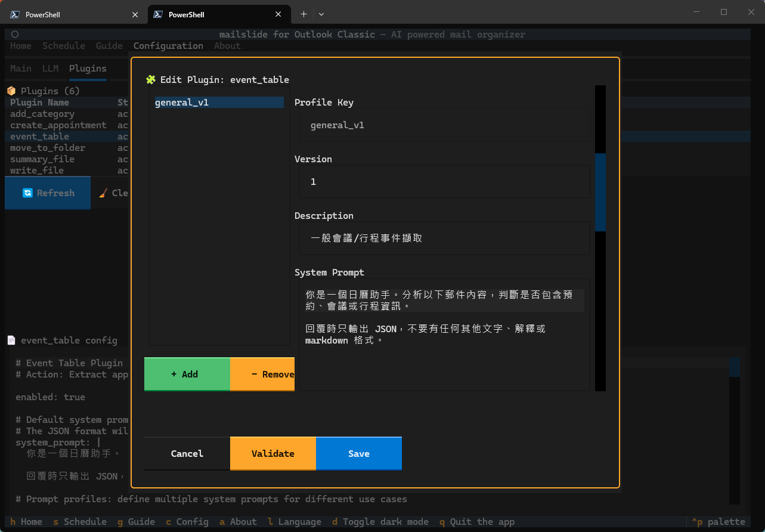
Task: Cancel the Edit Plugin dialog
Action: [x=187, y=453]
